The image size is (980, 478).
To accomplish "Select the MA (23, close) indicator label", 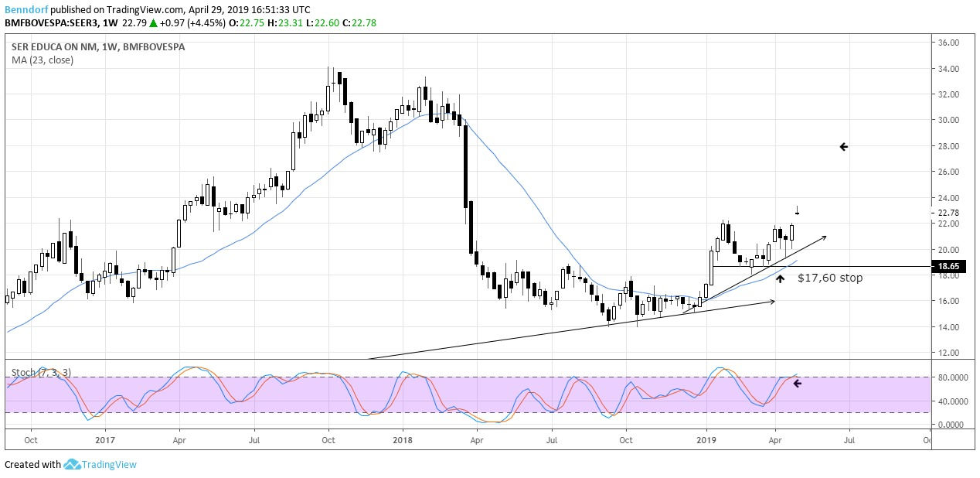I will pos(43,60).
